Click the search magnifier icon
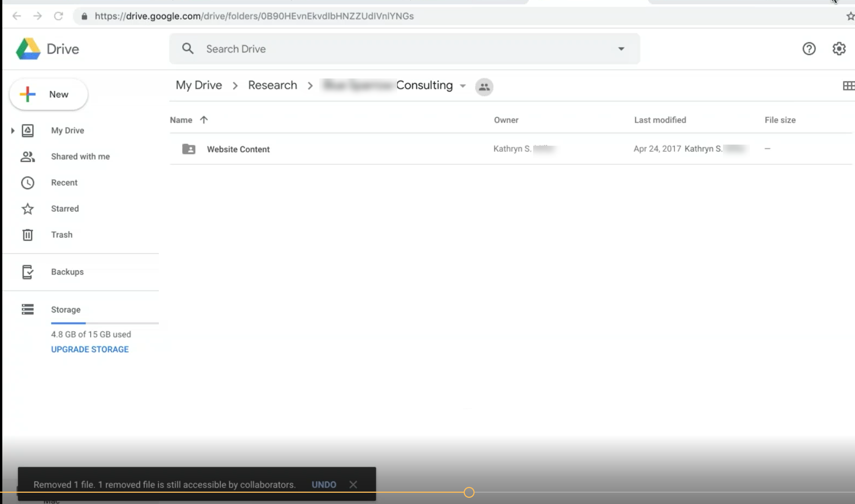The height and width of the screenshot is (504, 855). (188, 48)
